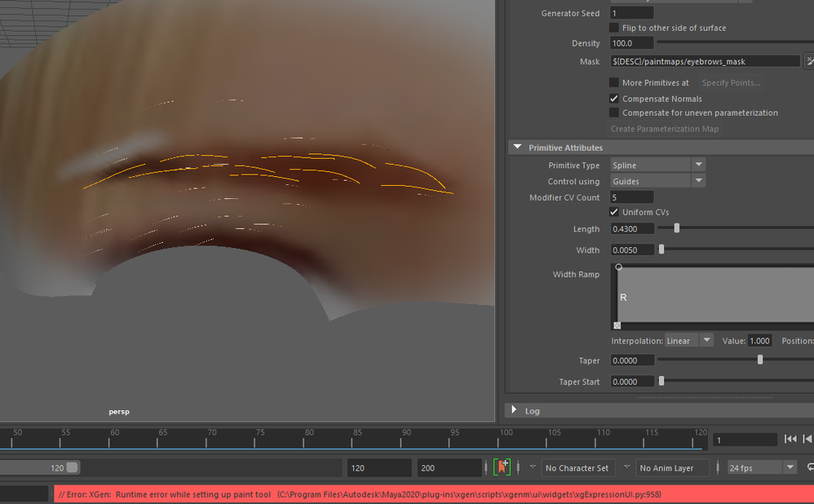The width and height of the screenshot is (814, 504).
Task: Click the Width Ramp label
Action: pyautogui.click(x=576, y=274)
